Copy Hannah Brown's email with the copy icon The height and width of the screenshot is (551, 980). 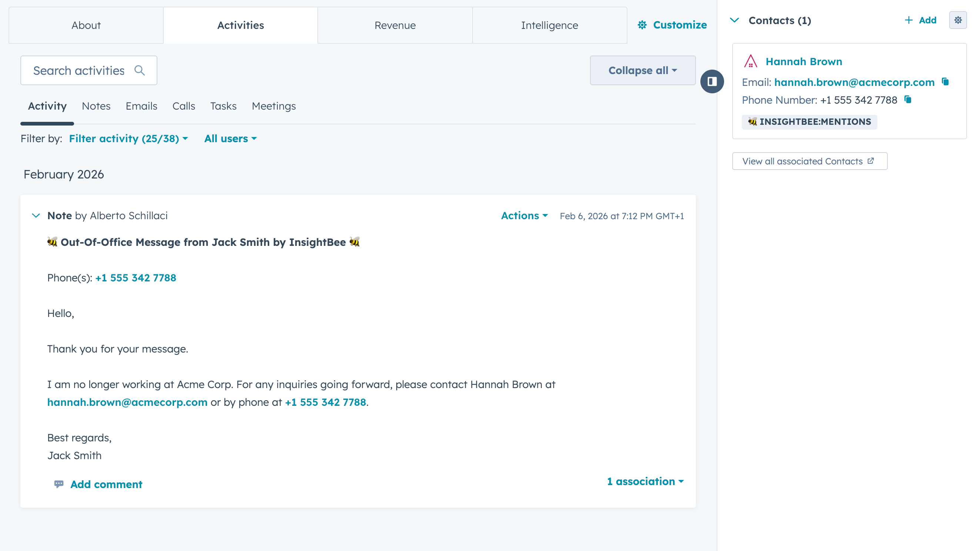coord(946,82)
